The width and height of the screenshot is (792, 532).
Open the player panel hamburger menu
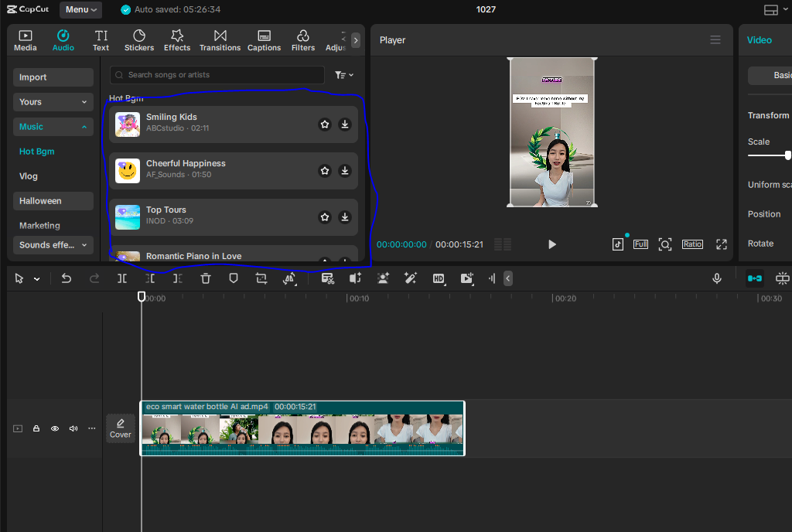715,40
